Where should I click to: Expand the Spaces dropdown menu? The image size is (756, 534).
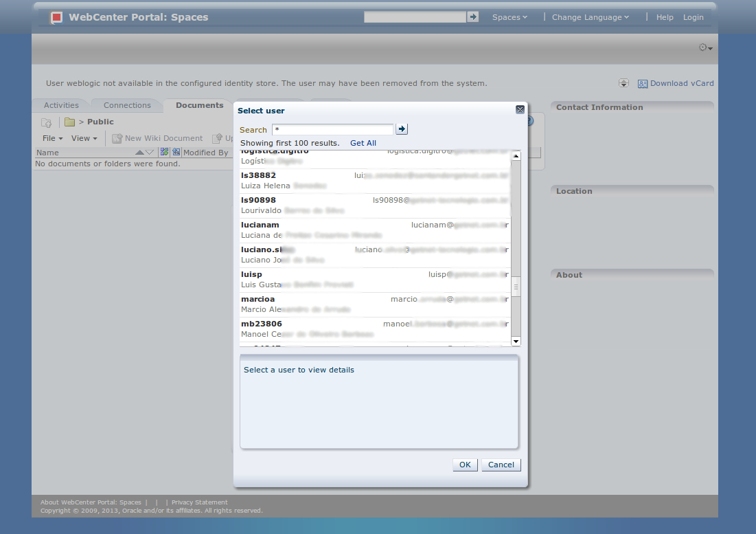click(509, 18)
